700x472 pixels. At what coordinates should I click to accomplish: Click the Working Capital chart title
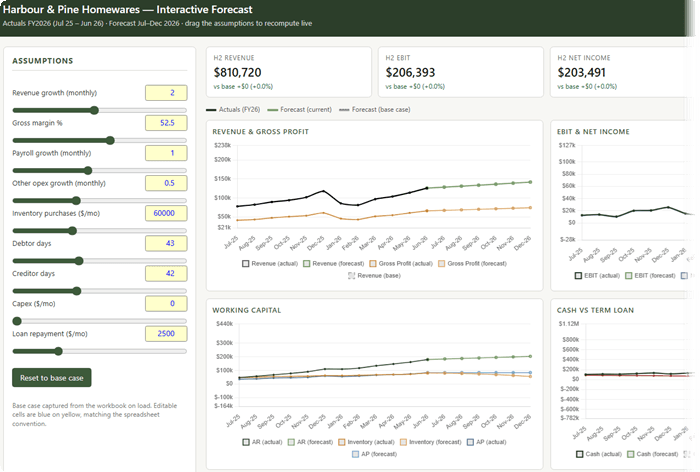point(246,310)
